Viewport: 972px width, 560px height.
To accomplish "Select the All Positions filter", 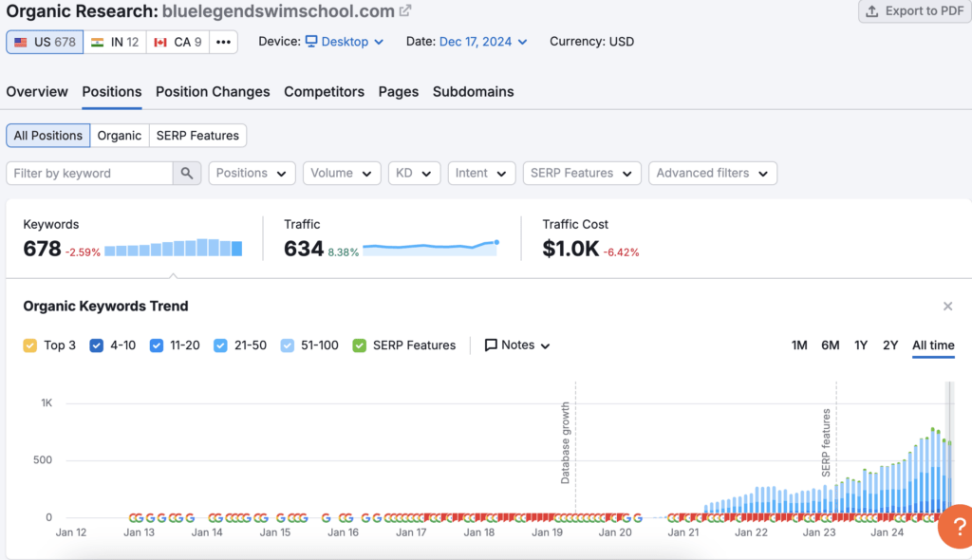I will (48, 135).
